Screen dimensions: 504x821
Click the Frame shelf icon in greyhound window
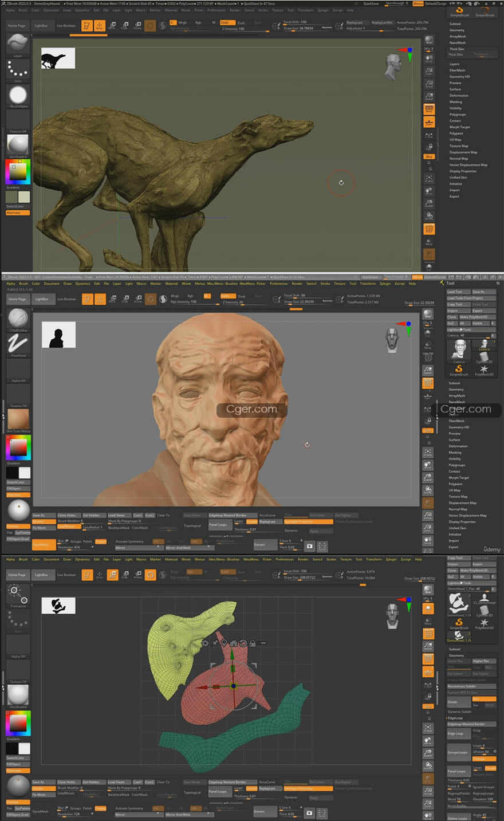428,179
